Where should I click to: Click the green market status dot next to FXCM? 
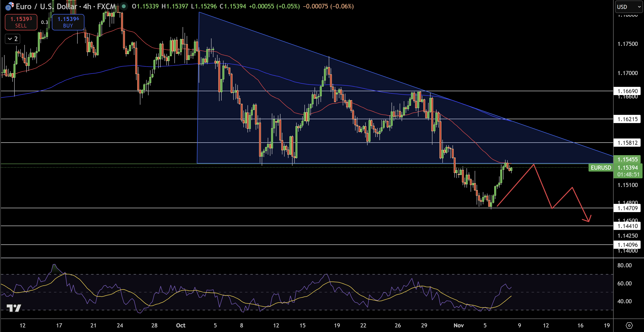[x=123, y=7]
